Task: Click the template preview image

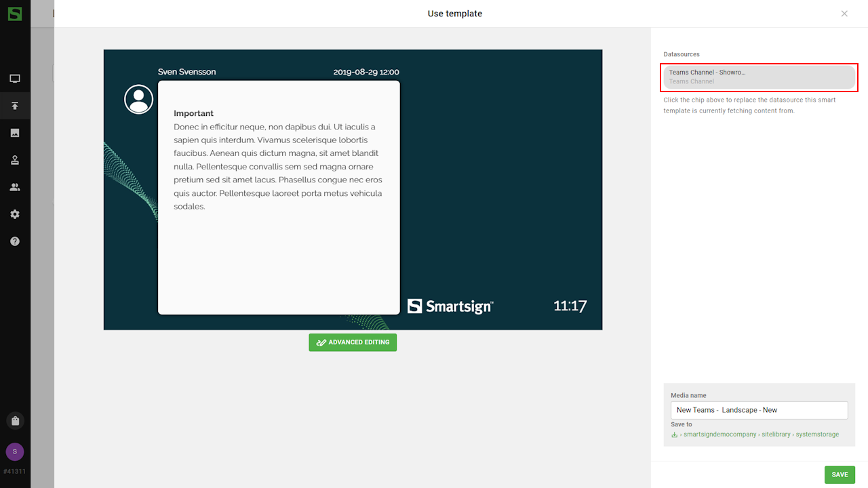Action: point(353,190)
